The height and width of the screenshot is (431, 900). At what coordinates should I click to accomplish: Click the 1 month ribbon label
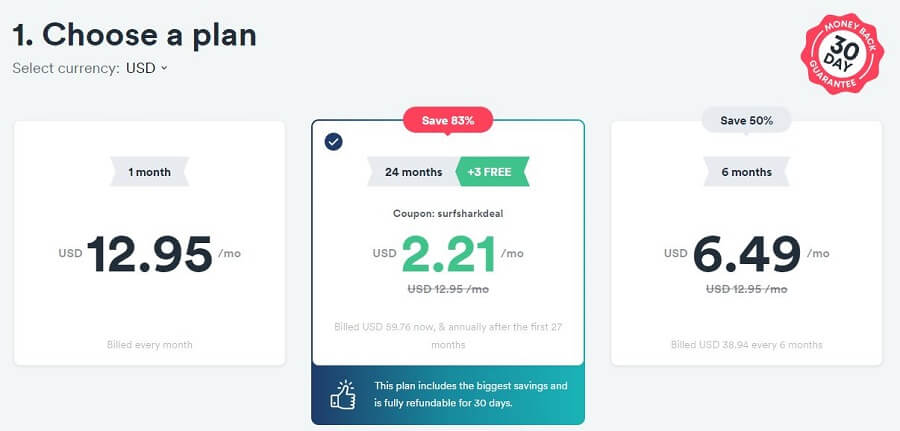pyautogui.click(x=149, y=172)
